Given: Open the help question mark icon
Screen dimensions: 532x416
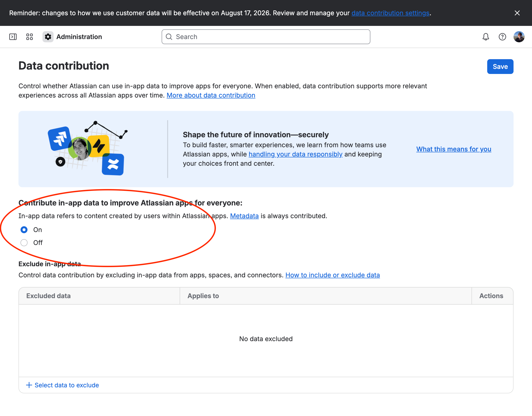Looking at the screenshot, I should pos(502,37).
